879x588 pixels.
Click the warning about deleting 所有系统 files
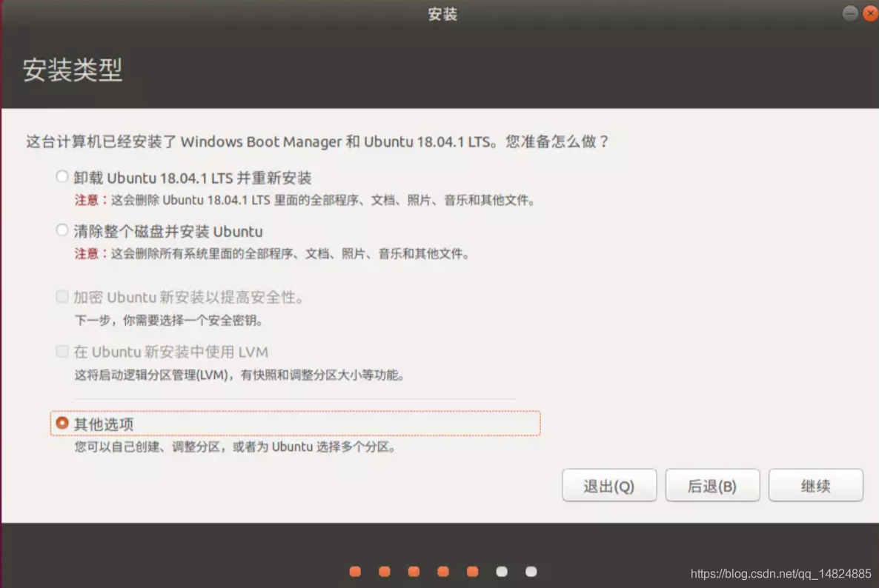click(272, 254)
